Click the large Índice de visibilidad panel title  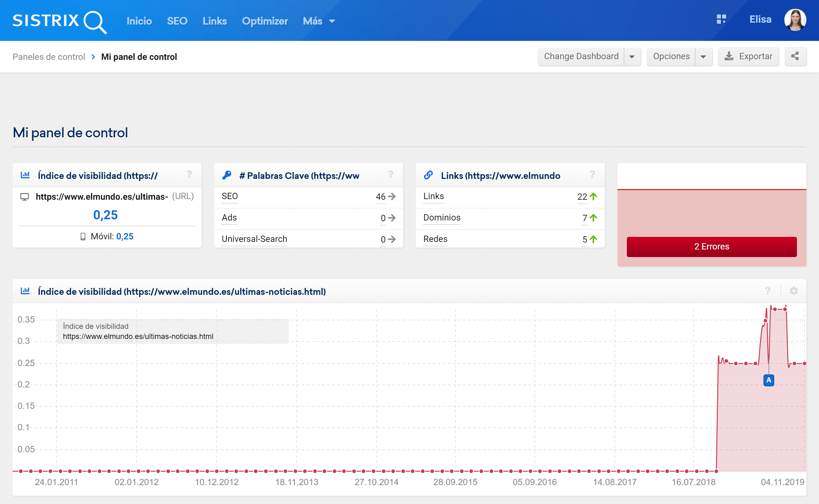182,292
